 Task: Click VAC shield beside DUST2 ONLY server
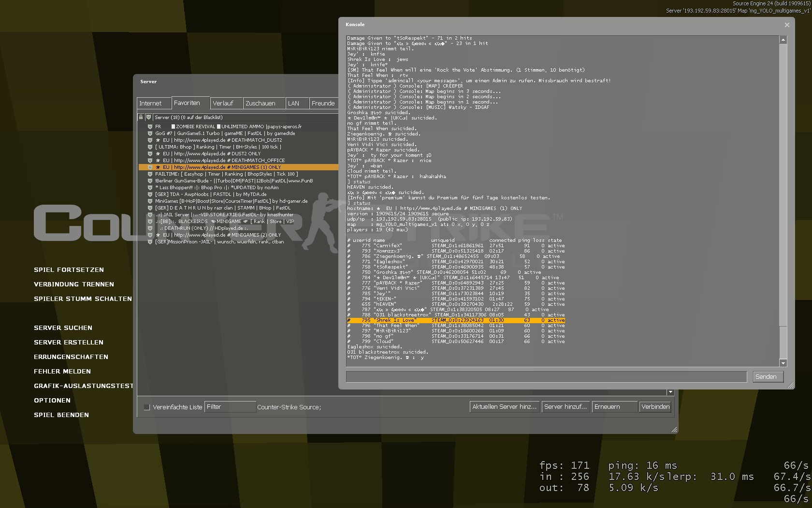150,154
